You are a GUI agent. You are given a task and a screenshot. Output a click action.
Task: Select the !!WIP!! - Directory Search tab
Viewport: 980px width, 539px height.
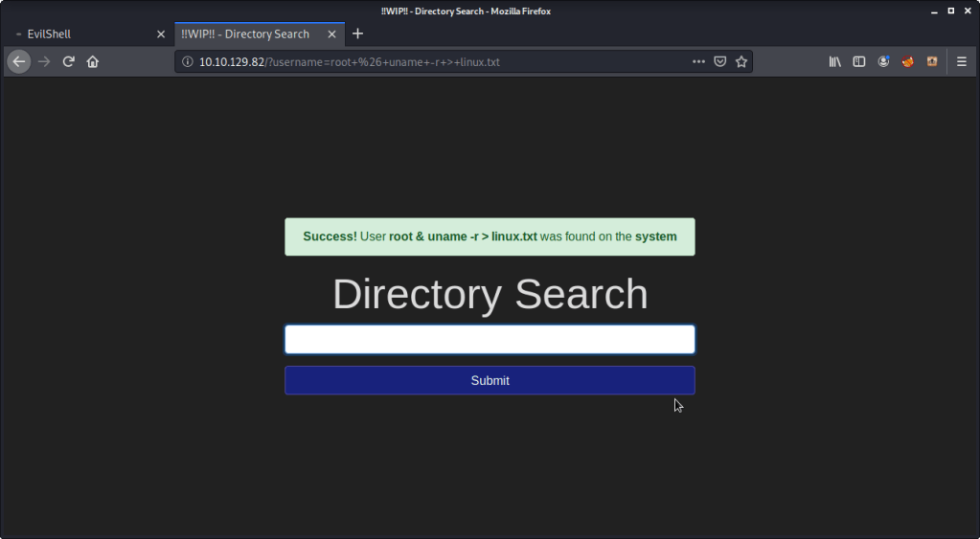click(245, 34)
